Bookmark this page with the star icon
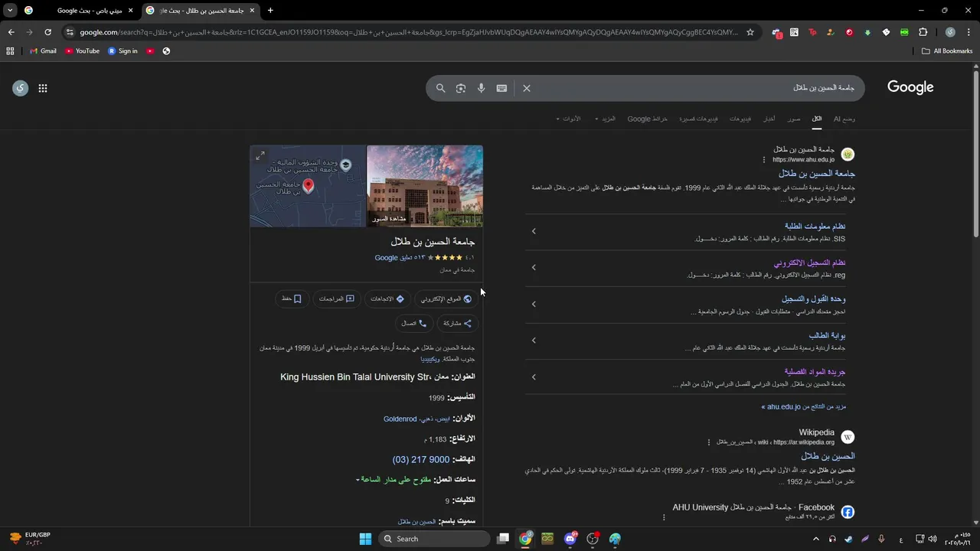Screen dimensions: 980x551 tap(750, 32)
